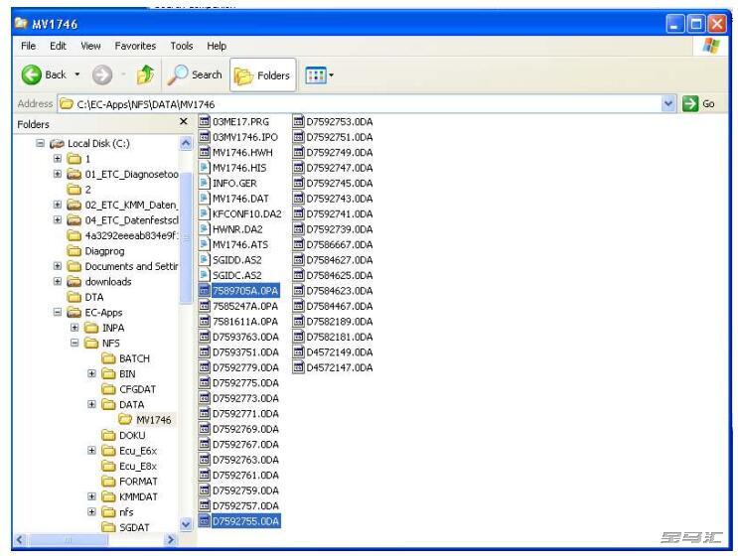Click folder tree horizontal scroll left arrow
Viewport: 738px width, 560px height.
[20, 540]
